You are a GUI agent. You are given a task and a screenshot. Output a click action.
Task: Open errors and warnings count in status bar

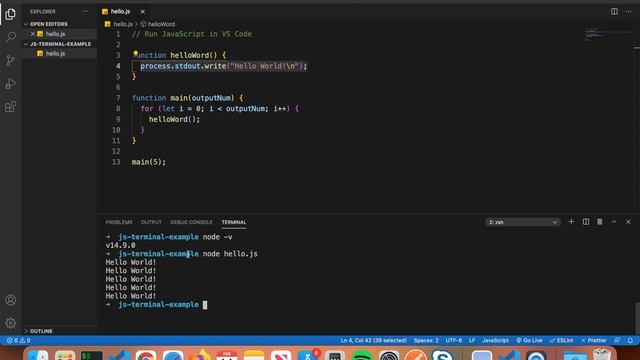[18, 340]
